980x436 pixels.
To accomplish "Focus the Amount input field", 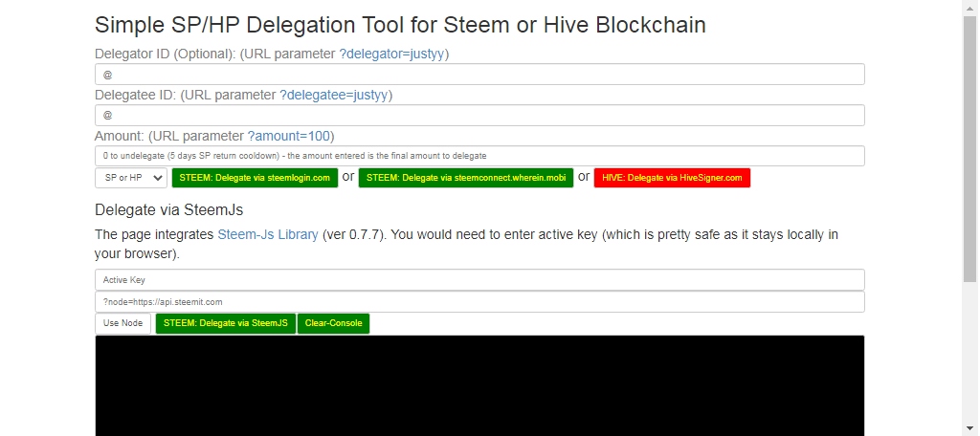I will click(480, 156).
